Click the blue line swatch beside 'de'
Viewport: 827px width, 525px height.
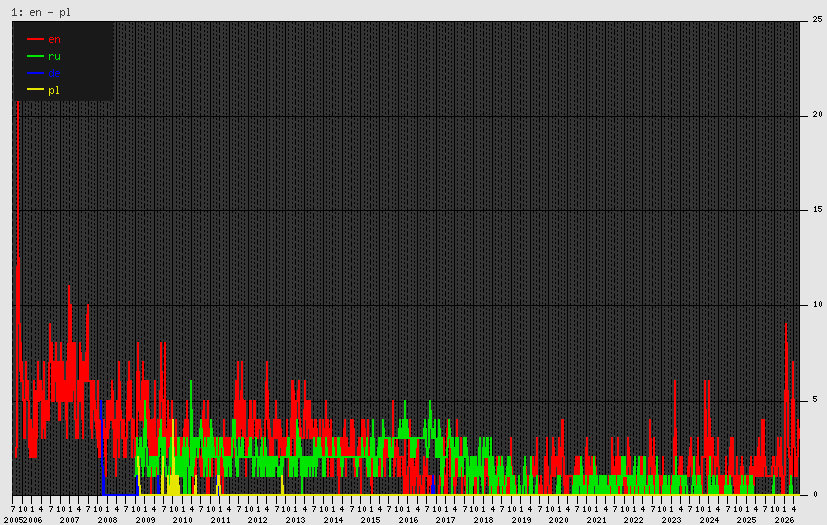(x=35, y=73)
